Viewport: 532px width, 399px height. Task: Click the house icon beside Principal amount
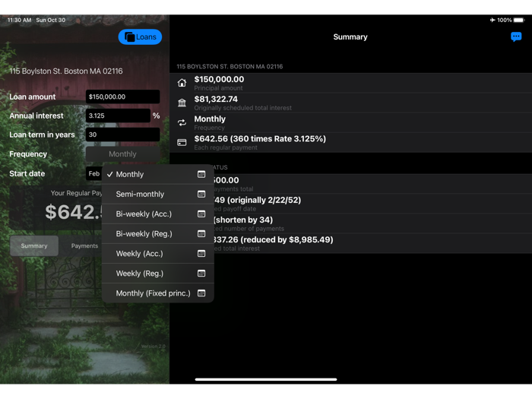tap(182, 83)
